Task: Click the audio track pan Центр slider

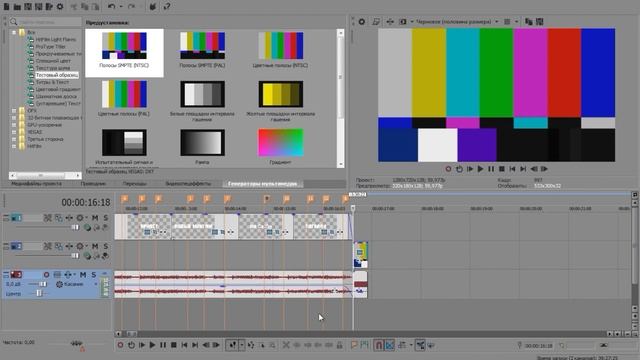Action: click(39, 293)
